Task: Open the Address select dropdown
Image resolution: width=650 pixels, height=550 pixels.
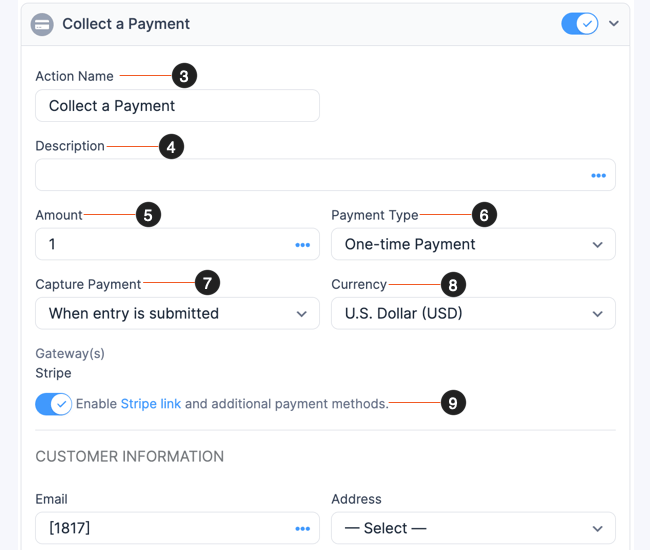Action: (x=473, y=528)
